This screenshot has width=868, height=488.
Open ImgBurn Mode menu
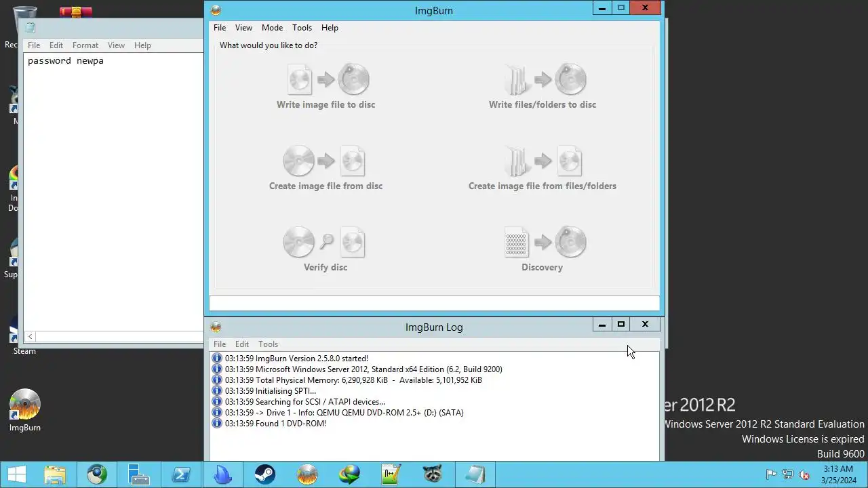tap(272, 28)
